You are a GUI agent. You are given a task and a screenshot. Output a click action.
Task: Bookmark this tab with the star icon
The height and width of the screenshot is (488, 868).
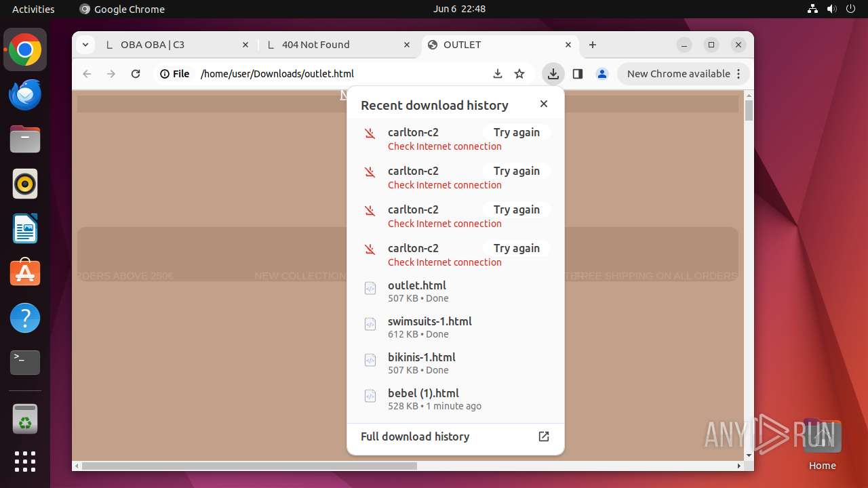click(519, 74)
